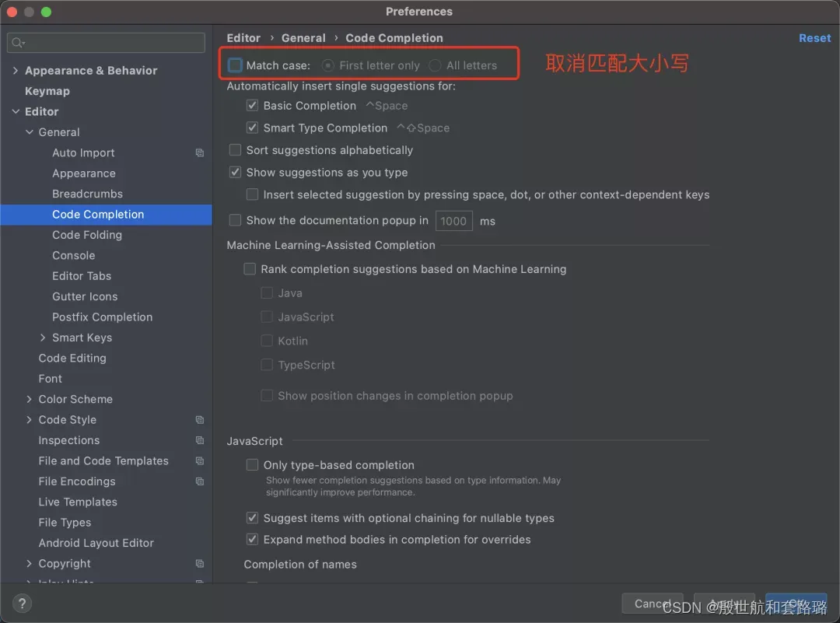Toggle Expand method bodies in completion for overrides
The width and height of the screenshot is (840, 623).
252,539
